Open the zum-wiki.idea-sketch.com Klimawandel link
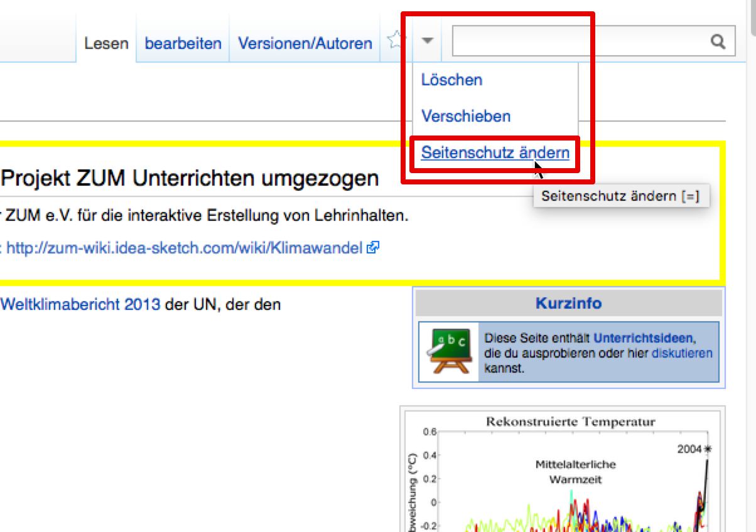The height and width of the screenshot is (532, 756). point(184,248)
